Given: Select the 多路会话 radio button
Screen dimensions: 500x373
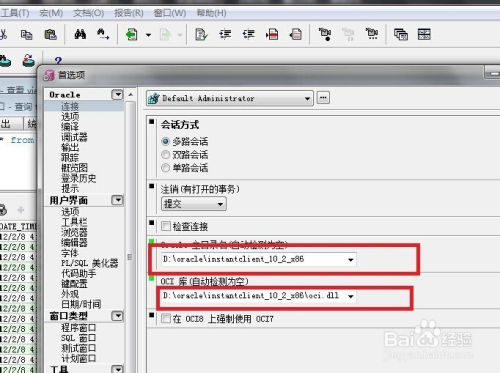Looking at the screenshot, I should coord(165,142).
